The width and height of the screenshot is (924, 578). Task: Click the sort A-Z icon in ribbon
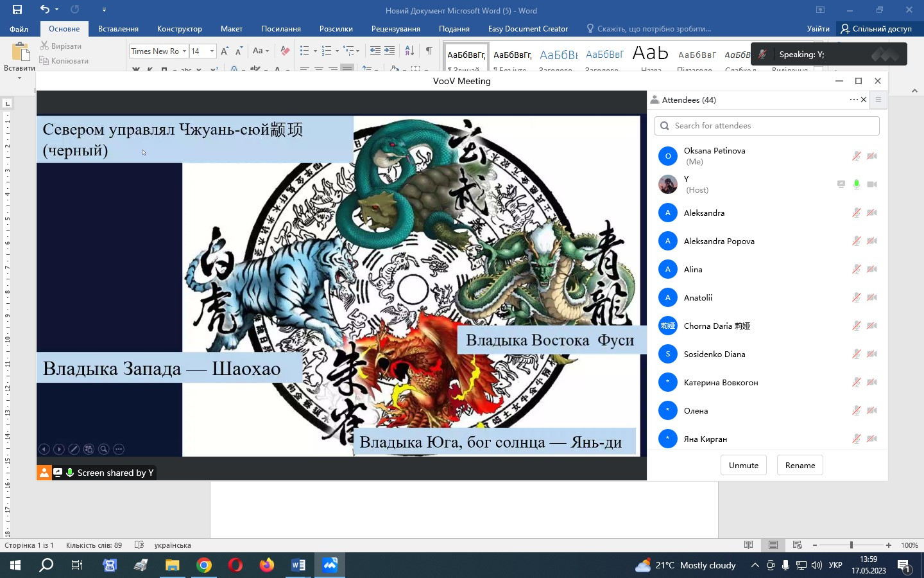[409, 51]
